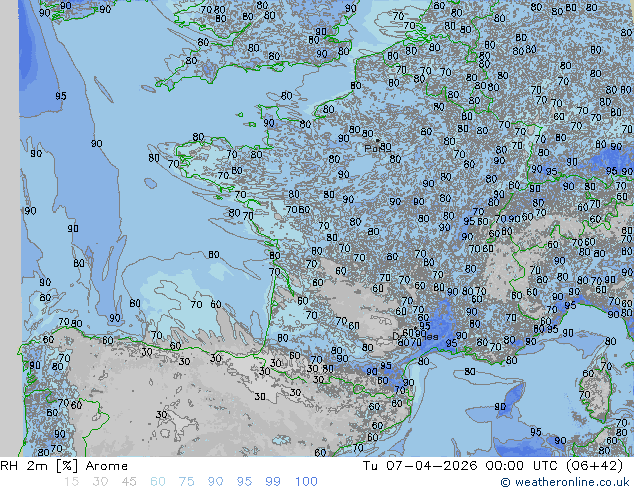Select the 45 value in the humidity legend
Screen dimensions: 634x490
tap(128, 482)
